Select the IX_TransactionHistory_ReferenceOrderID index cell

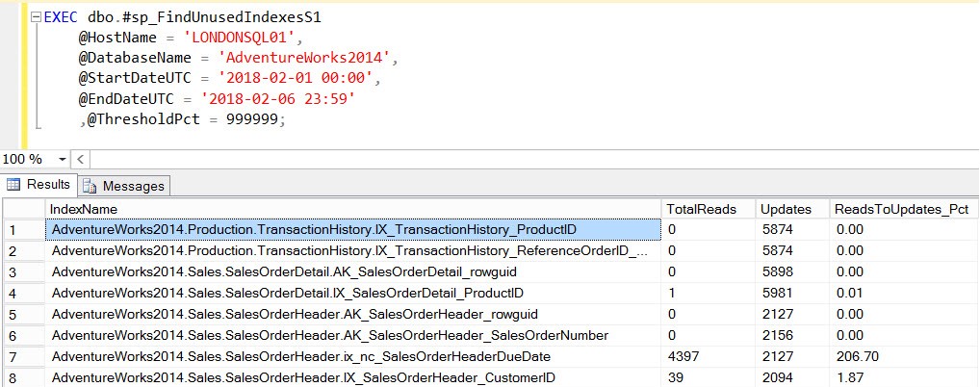coord(353,251)
